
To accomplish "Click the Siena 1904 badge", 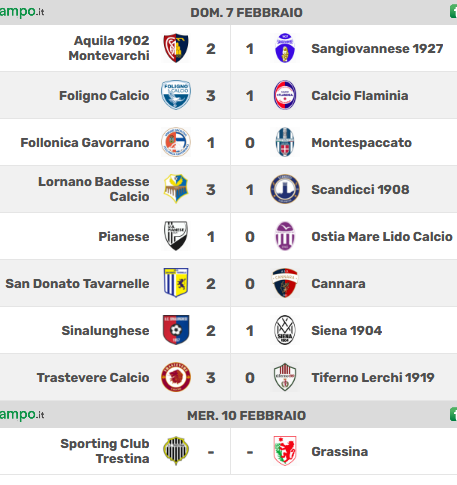I will click(x=285, y=330).
